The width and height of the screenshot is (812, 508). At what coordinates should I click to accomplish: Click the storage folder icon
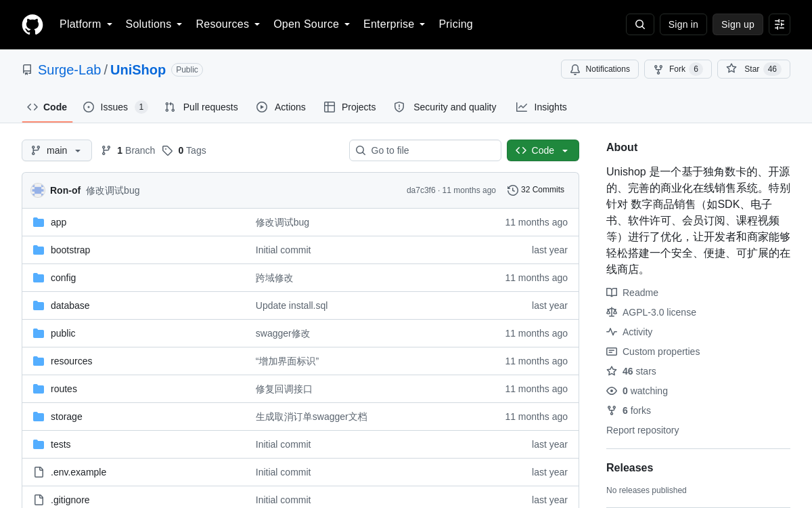(x=39, y=417)
